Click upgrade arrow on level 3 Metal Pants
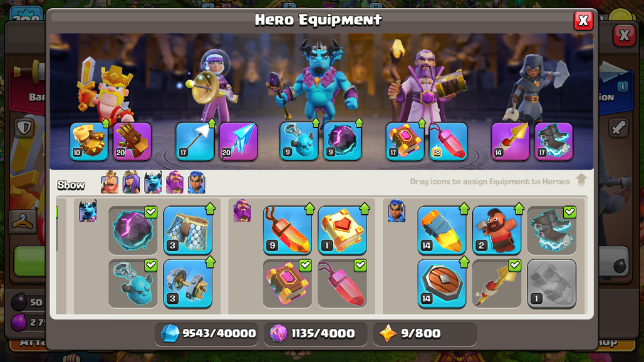Image resolution: width=644 pixels, height=362 pixels. [210, 209]
